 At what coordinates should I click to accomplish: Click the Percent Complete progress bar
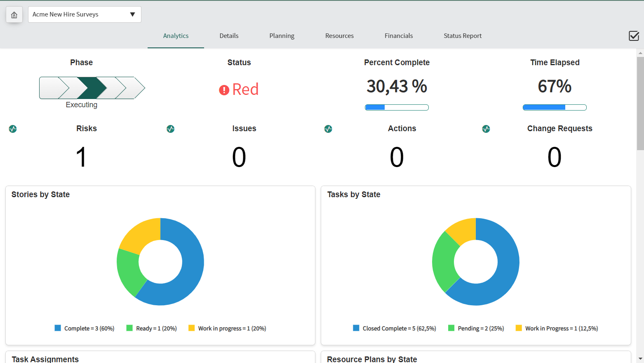[x=397, y=107]
